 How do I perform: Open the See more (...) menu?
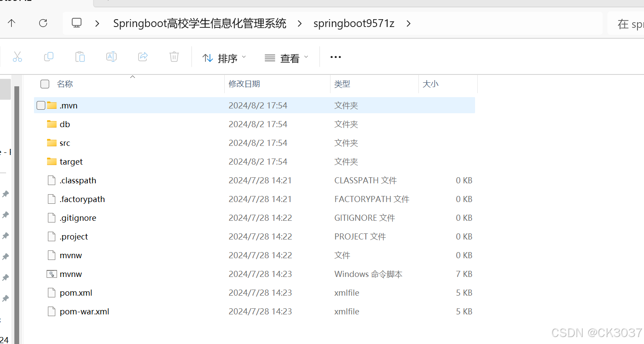(x=335, y=57)
